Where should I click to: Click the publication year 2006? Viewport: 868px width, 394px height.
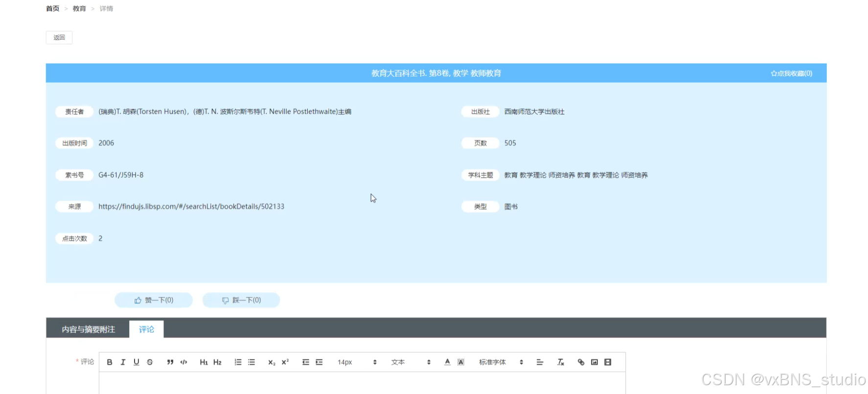[x=106, y=143]
